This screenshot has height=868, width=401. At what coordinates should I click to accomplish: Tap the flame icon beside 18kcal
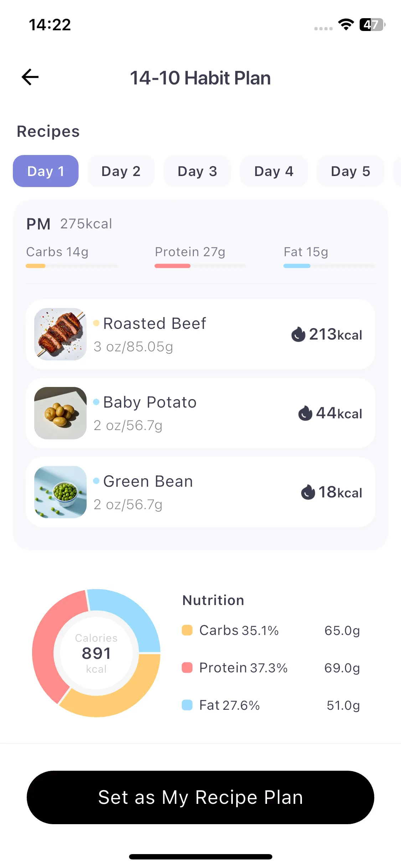308,492
